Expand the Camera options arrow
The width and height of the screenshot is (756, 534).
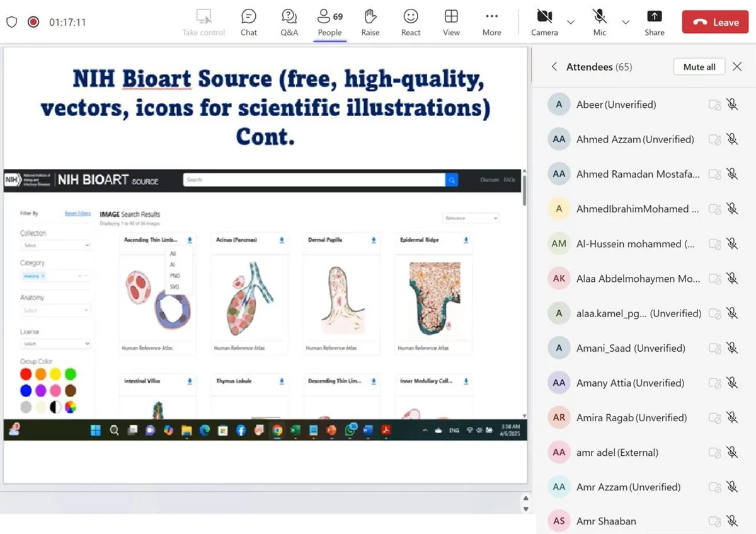(571, 22)
